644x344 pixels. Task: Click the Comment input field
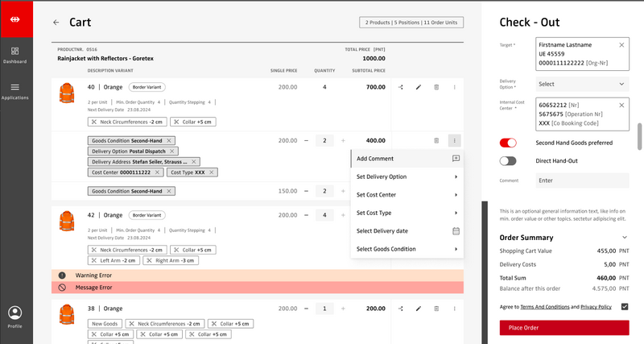pos(582,180)
